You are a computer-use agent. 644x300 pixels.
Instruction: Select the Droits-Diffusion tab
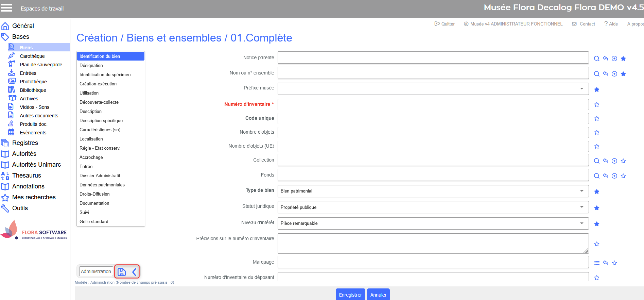coord(111,194)
